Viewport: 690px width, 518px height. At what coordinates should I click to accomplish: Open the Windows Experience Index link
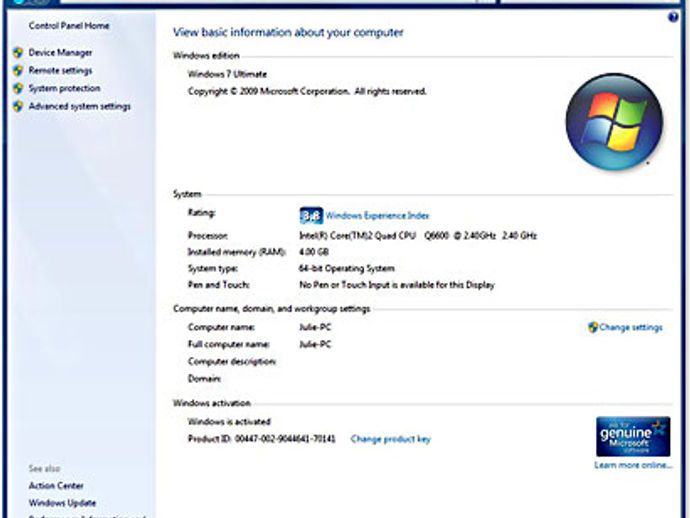pos(377,216)
